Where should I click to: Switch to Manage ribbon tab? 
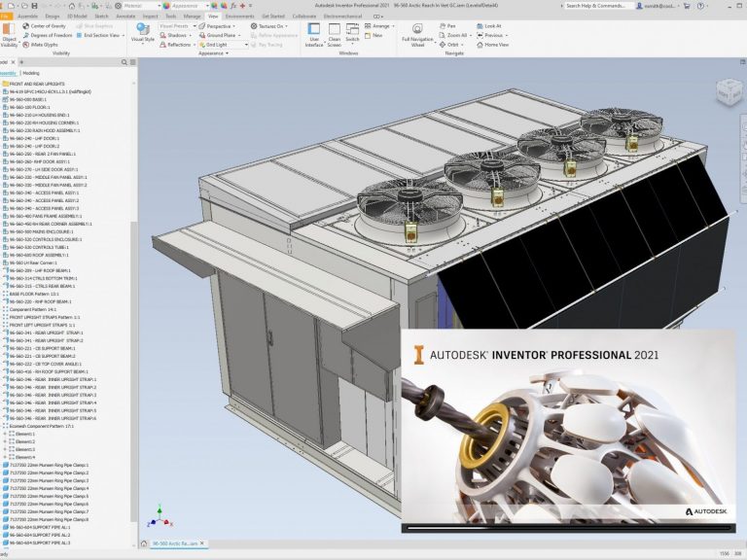click(192, 17)
